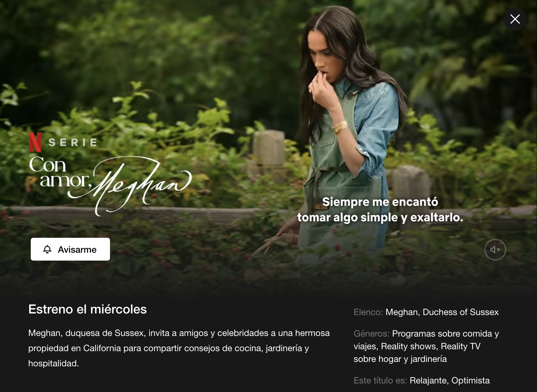Click the Géneros label
This screenshot has height=392, width=537.
[372, 334]
